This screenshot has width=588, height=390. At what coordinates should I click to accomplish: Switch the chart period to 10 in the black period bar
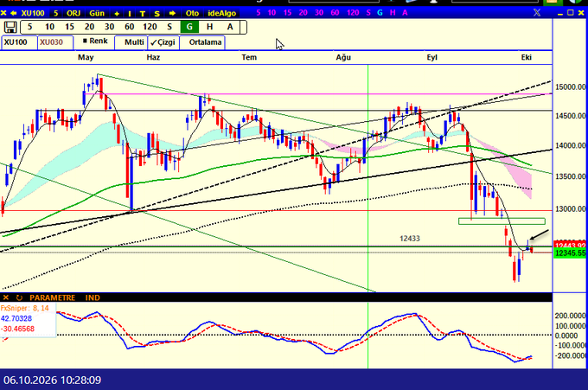tap(49, 27)
